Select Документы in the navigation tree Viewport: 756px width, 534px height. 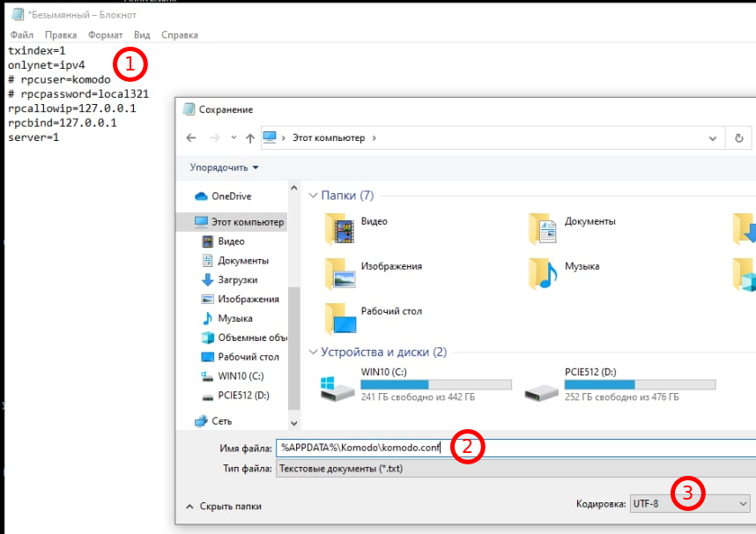(x=243, y=261)
